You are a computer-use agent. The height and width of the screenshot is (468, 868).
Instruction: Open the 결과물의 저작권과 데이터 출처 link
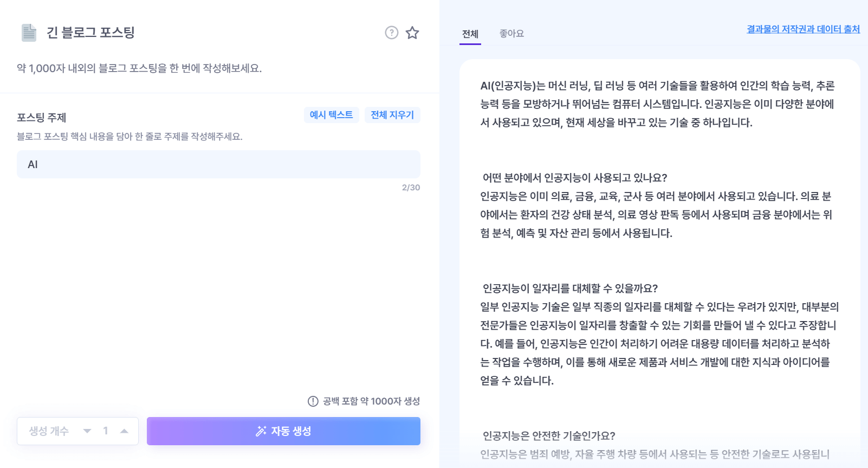click(802, 29)
